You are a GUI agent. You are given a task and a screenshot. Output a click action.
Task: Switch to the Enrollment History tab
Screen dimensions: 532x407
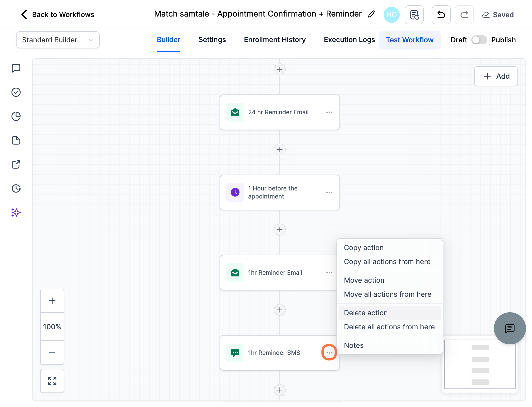coord(275,40)
